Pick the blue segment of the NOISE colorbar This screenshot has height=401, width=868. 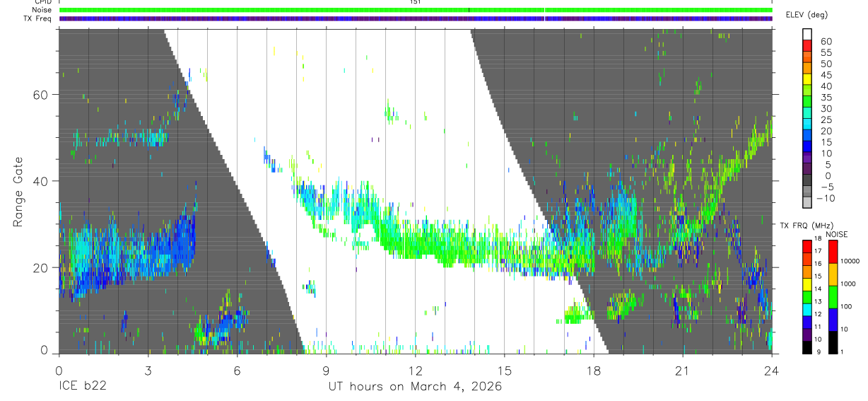click(x=833, y=320)
